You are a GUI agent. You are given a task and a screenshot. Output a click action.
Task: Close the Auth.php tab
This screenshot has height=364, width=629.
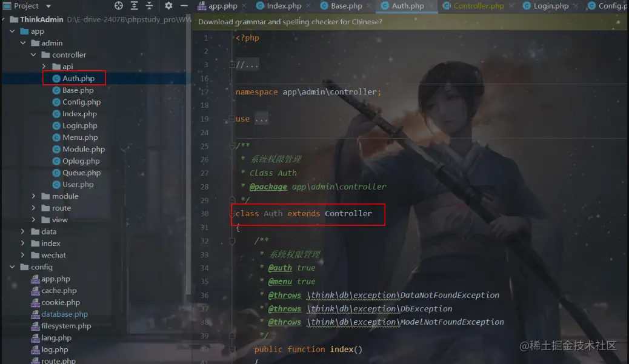pos(431,6)
